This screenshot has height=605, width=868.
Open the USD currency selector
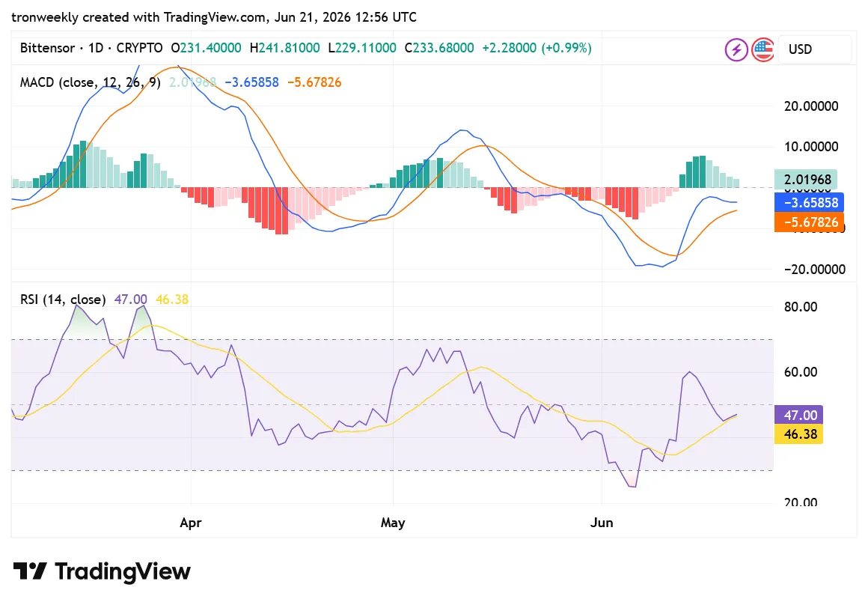(814, 49)
